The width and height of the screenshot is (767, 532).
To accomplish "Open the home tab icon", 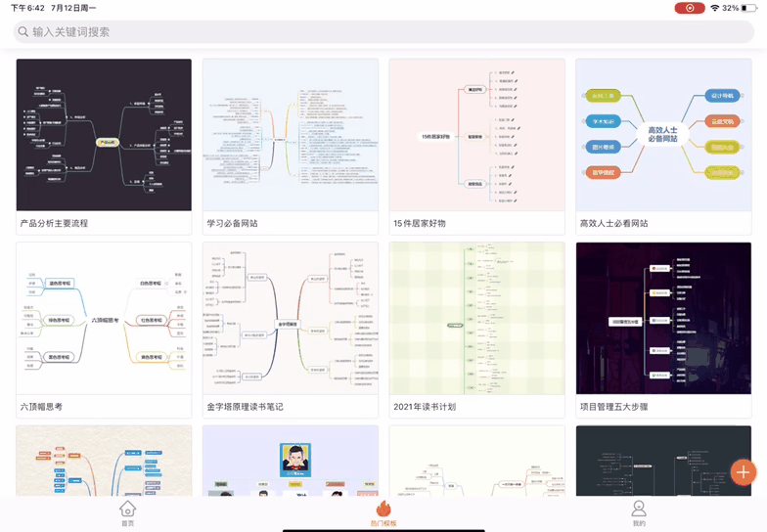I will pos(127,509).
